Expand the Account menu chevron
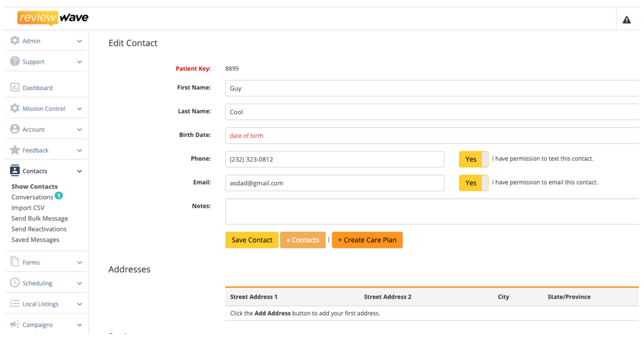 pos(80,130)
